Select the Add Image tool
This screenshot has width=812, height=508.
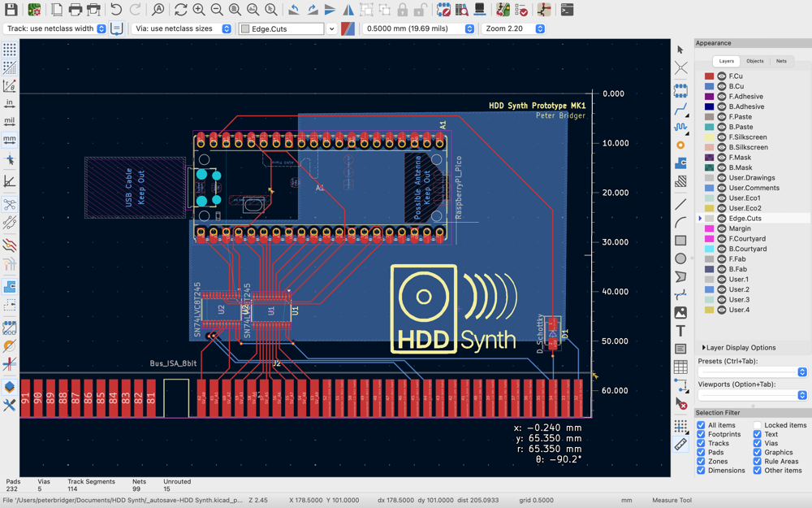point(680,313)
